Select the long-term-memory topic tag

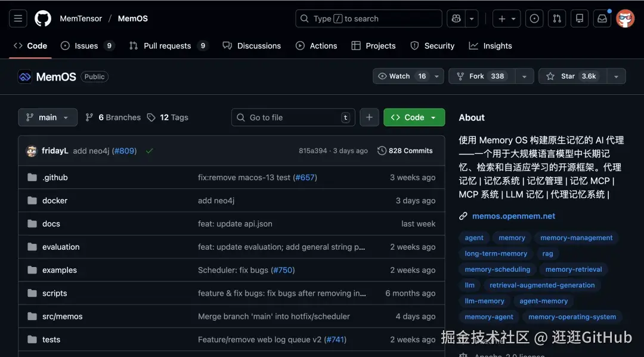click(x=496, y=253)
